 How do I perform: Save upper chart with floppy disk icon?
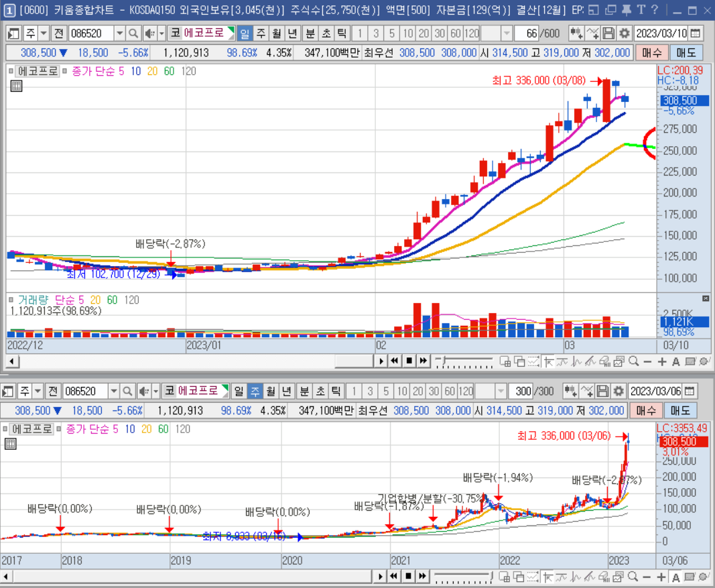click(x=608, y=34)
